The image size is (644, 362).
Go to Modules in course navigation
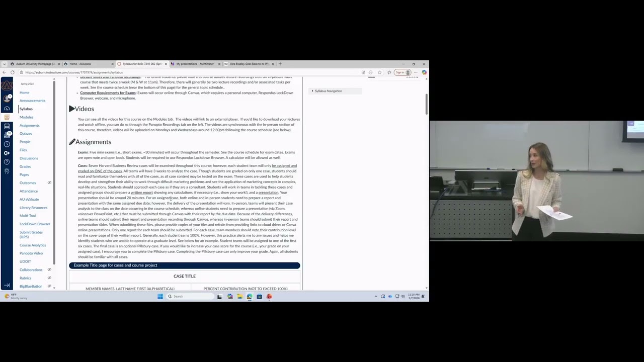[x=26, y=117]
